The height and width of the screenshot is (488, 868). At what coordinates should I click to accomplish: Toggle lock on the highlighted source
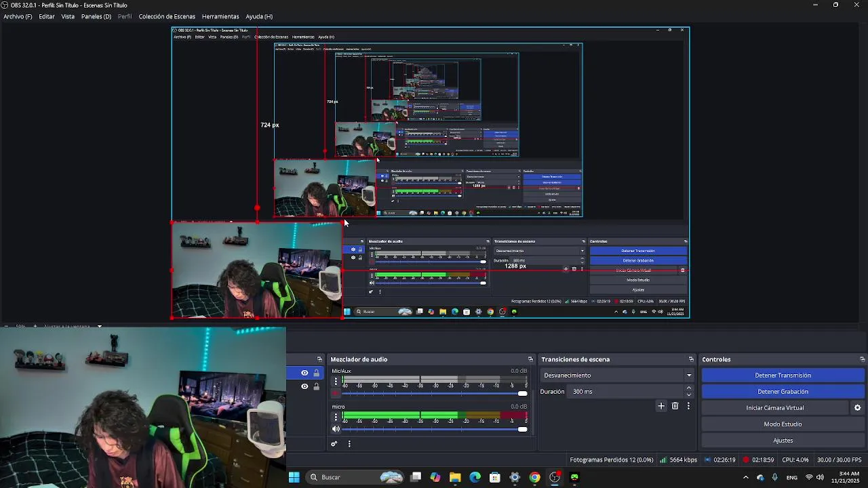coord(316,373)
